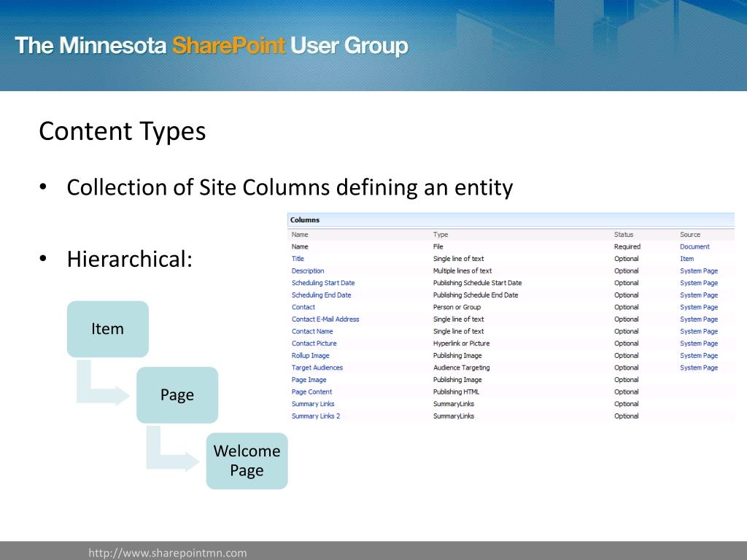
Task: Open the Title column link
Action: (x=298, y=259)
